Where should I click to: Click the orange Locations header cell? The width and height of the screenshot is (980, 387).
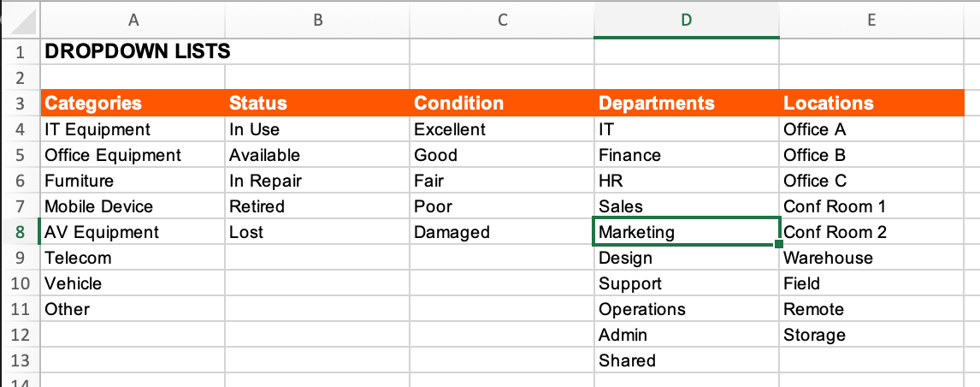(x=871, y=104)
